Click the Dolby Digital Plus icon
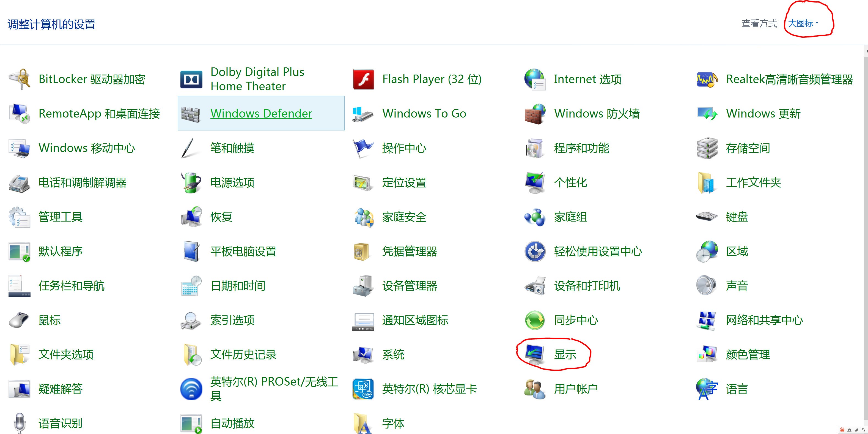Viewport: 868px width, 434px height. point(191,79)
